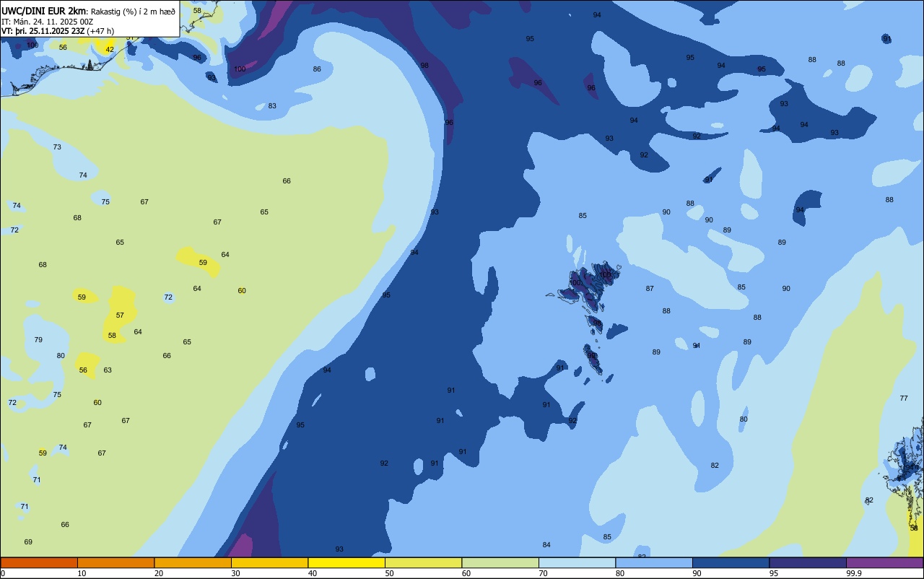The image size is (924, 579).
Task: Click the '40' legend tick label
Action: pos(313,573)
